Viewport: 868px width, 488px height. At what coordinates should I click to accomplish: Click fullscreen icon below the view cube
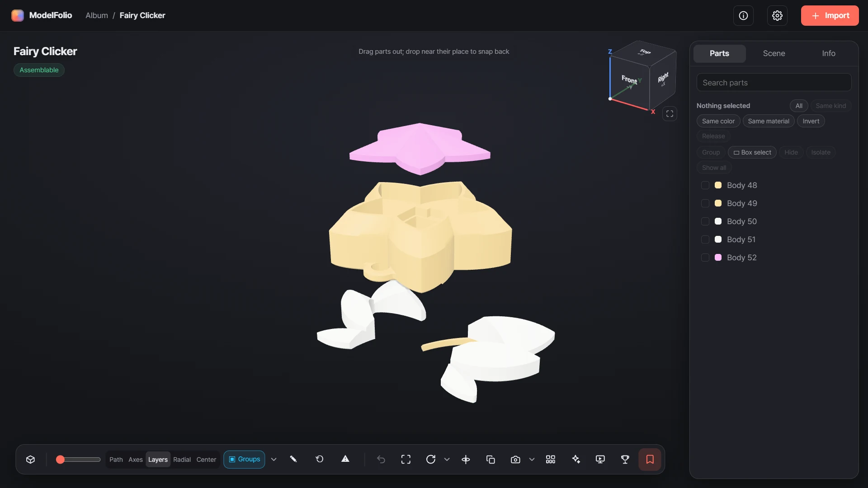click(x=670, y=114)
